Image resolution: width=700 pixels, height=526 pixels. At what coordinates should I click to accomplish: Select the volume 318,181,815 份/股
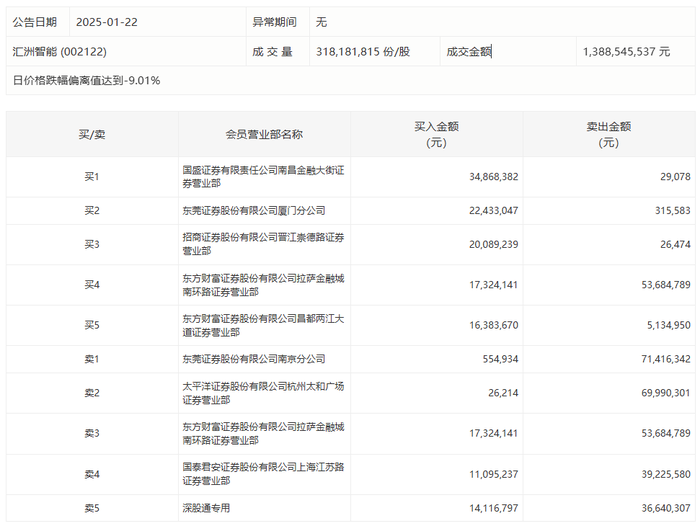363,52
